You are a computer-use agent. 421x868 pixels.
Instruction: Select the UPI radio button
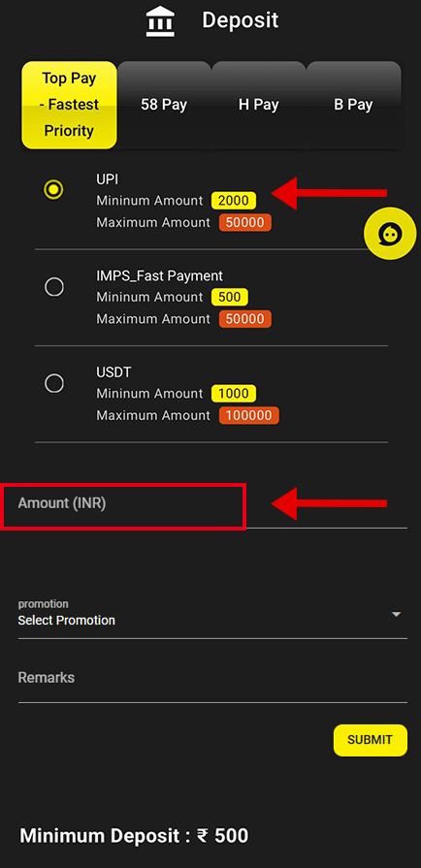coord(53,190)
